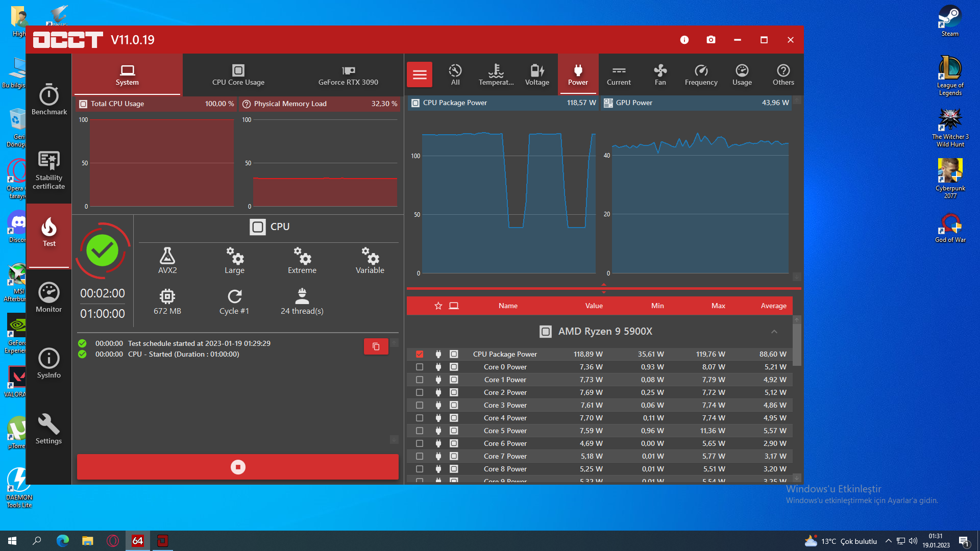Take a screenshot with camera icon
This screenshot has width=980, height=551.
(710, 40)
